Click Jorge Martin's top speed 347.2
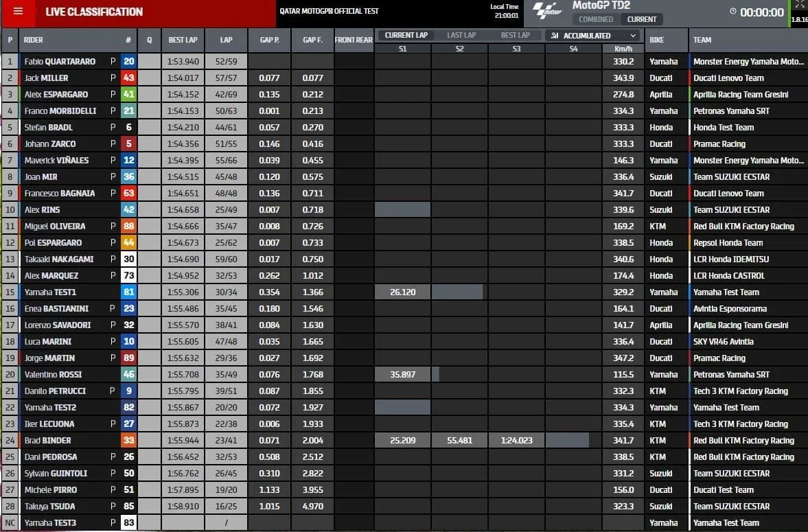808x532 pixels. 623,358
